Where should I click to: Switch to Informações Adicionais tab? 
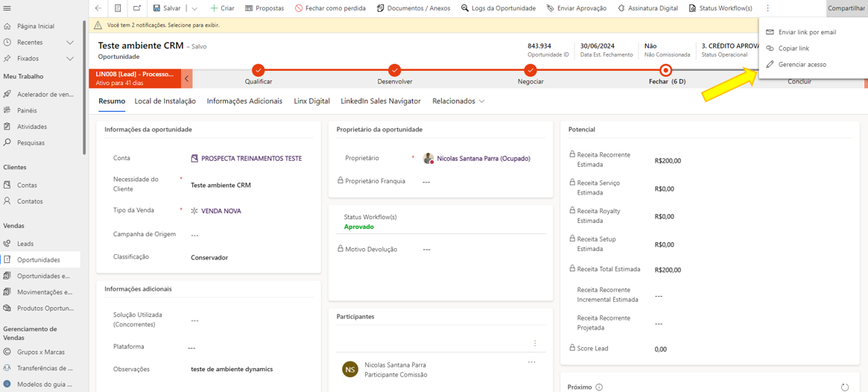[244, 101]
